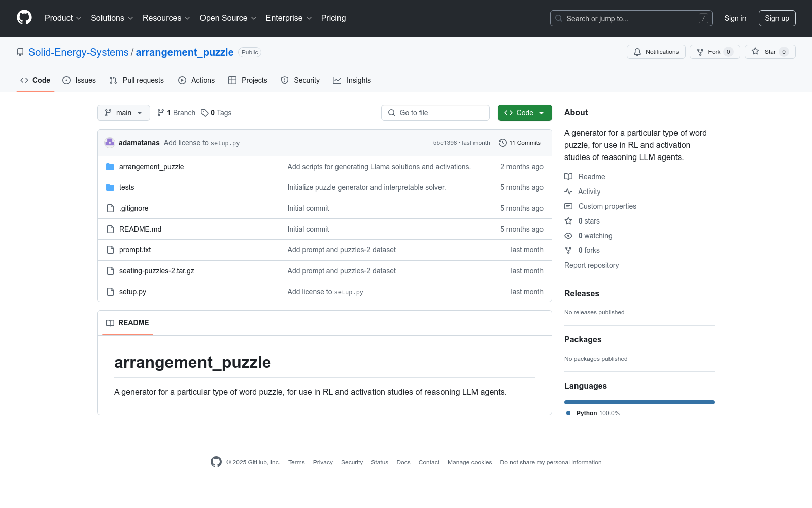Click the setup.py file icon

pos(110,292)
